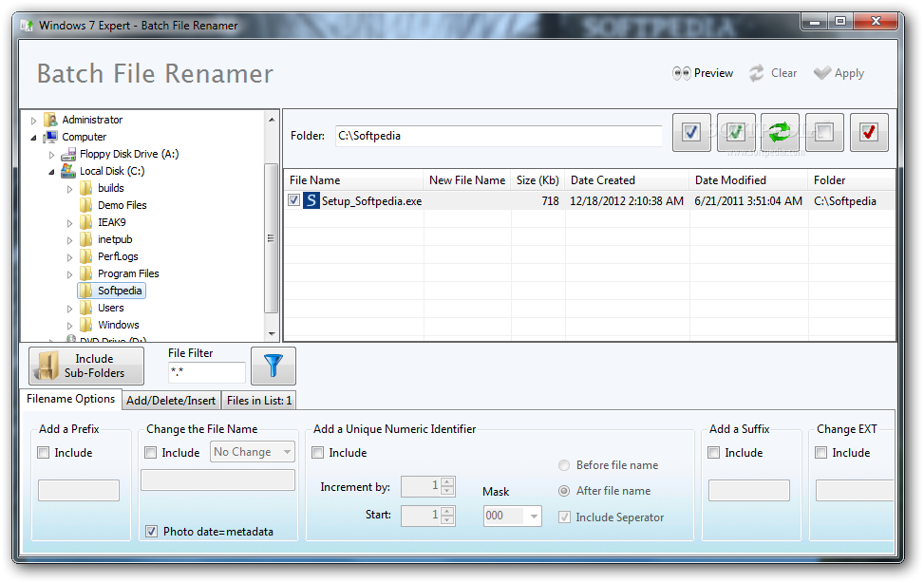Click the Start value spinner down arrow

[x=448, y=520]
